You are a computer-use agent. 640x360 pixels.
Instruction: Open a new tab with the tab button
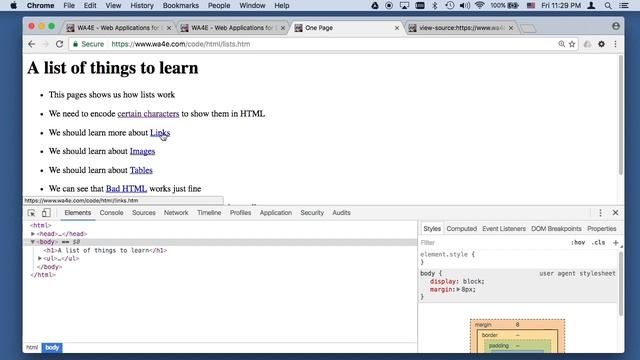click(x=528, y=28)
